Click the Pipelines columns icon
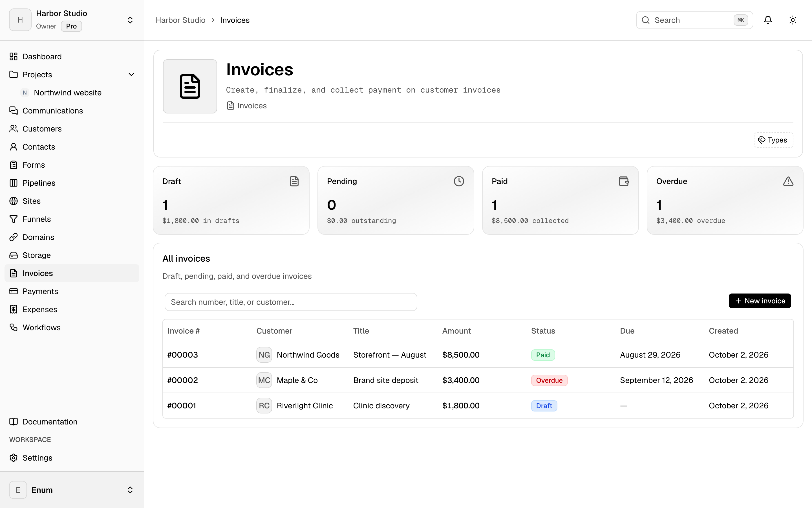 click(14, 183)
